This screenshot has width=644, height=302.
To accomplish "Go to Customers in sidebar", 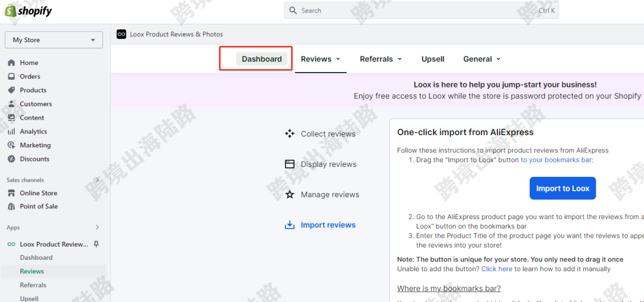I will (x=36, y=104).
